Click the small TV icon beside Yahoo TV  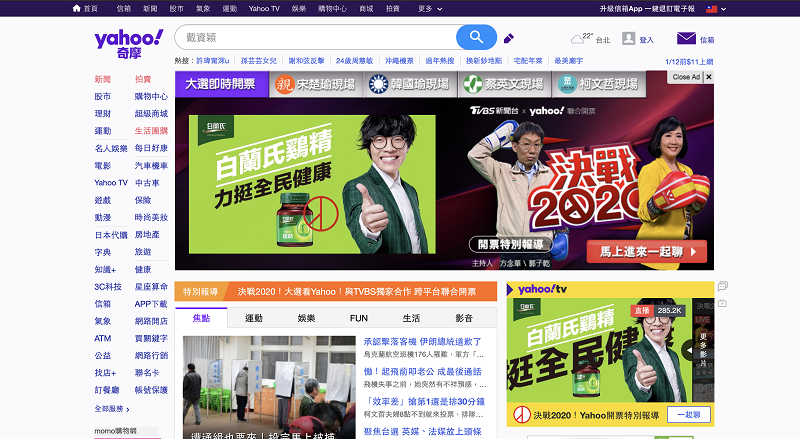tap(722, 303)
